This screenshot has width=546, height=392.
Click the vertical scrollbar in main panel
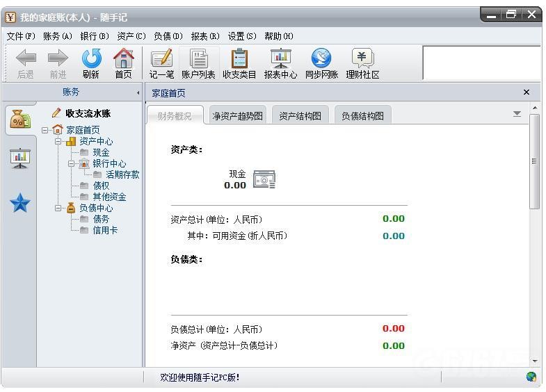[x=534, y=161]
